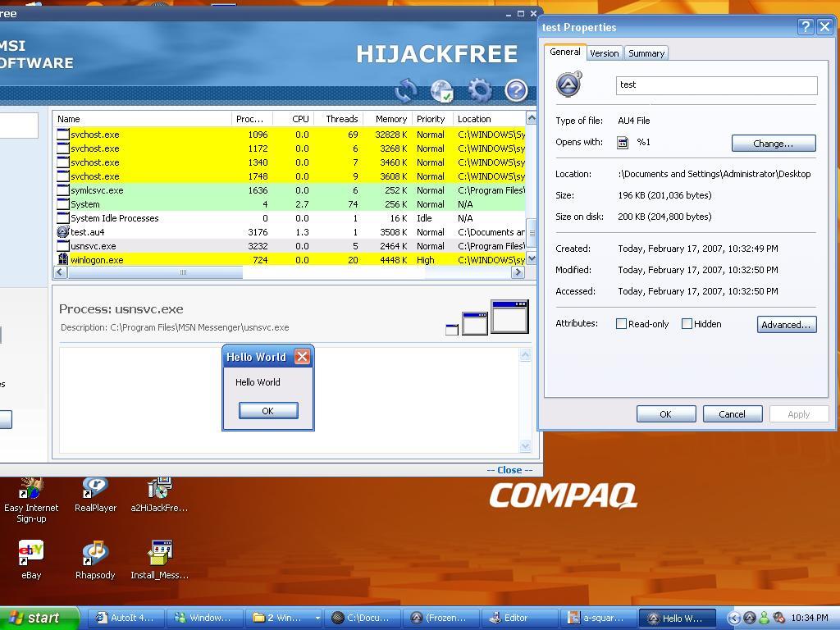Switch to the AutoIt 4... taskbar button
Image resolution: width=840 pixels, height=630 pixels.
tap(126, 618)
